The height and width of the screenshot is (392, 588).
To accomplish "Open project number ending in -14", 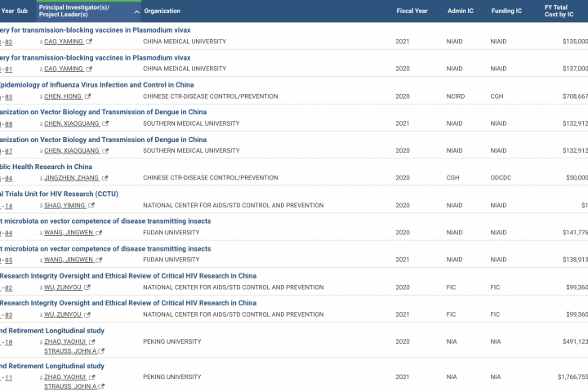I will [x=7, y=206].
